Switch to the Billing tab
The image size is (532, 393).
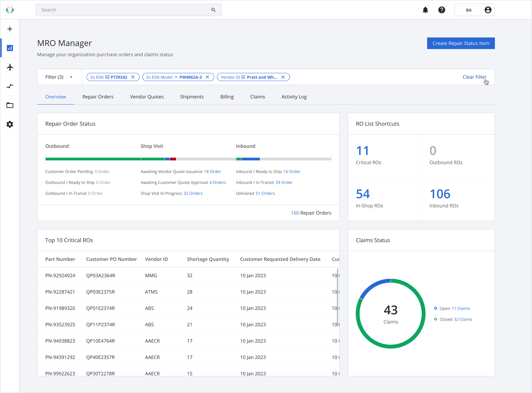(x=227, y=97)
